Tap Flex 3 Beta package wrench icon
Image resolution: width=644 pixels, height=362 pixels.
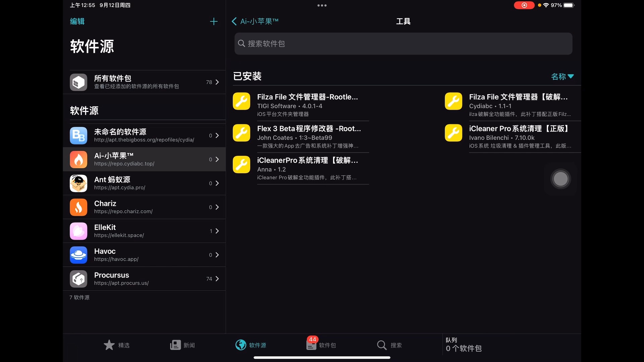(241, 133)
